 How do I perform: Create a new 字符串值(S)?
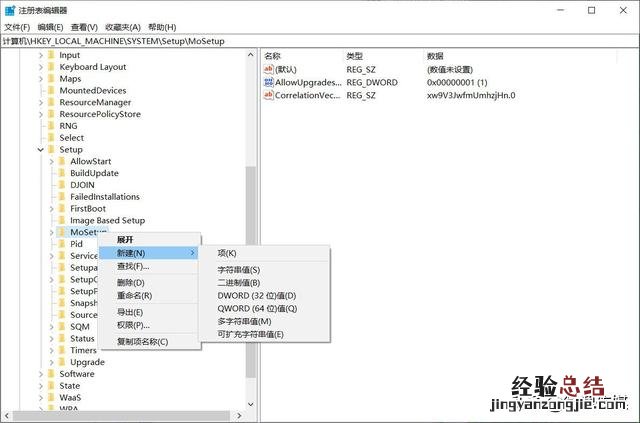pos(264,270)
